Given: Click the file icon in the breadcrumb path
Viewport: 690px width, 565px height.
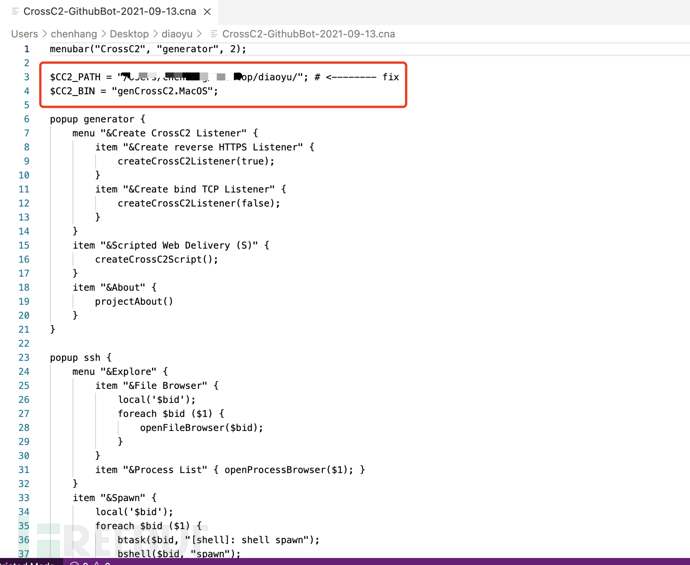Looking at the screenshot, I should pos(214,34).
